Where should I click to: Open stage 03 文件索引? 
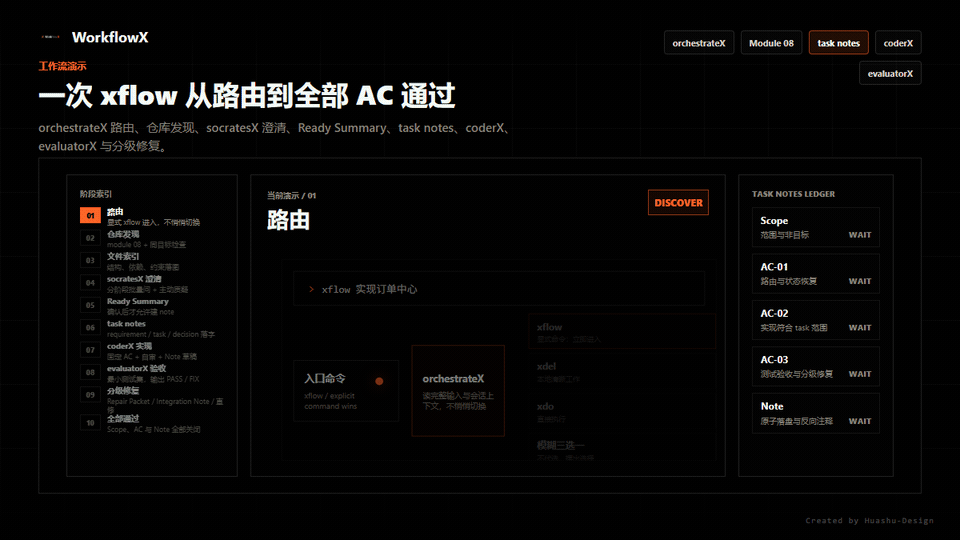pyautogui.click(x=152, y=261)
